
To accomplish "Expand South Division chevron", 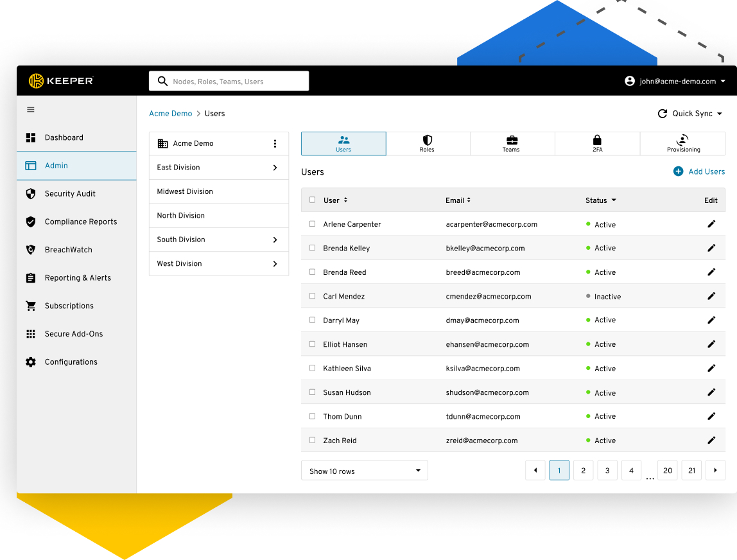I will tap(275, 240).
